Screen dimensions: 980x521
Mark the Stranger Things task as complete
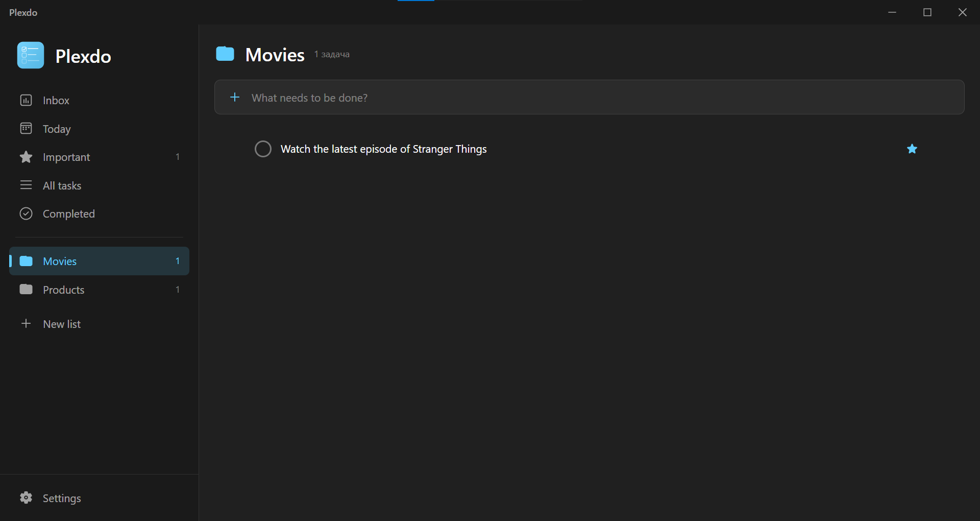pyautogui.click(x=263, y=149)
